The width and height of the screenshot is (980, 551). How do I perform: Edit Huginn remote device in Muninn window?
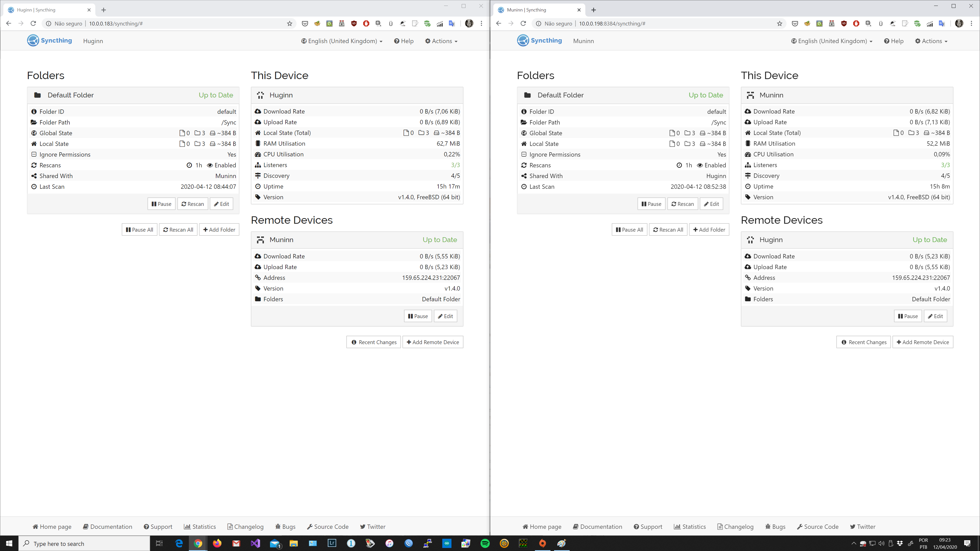coord(936,316)
